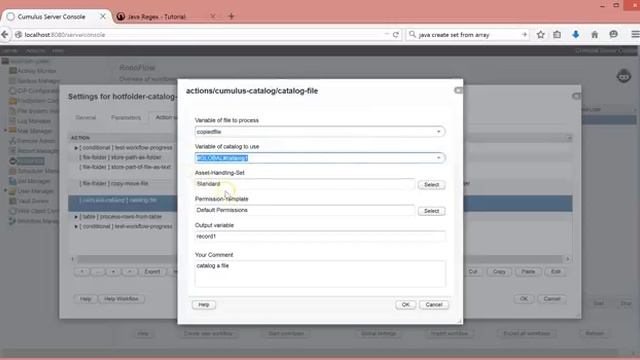Open the chat bubble toolbar icon
This screenshot has width=640, height=360.
click(613, 35)
